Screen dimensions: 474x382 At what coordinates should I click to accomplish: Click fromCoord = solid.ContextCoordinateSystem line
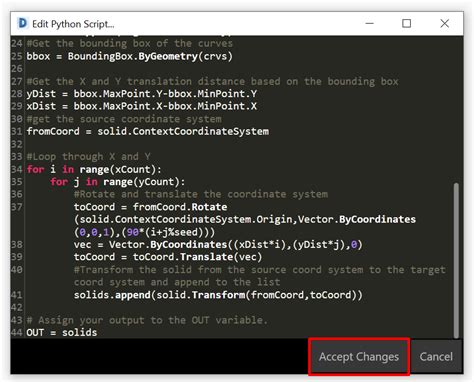click(148, 131)
